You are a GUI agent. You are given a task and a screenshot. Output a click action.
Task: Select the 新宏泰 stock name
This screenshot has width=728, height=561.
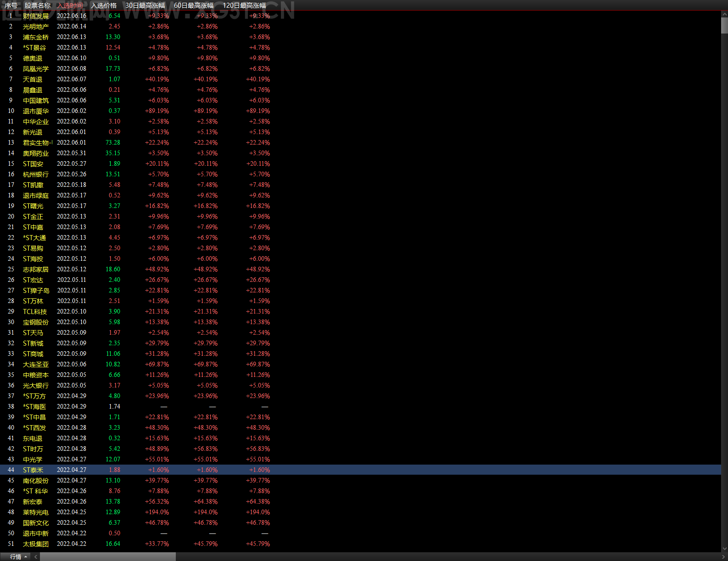tap(33, 502)
